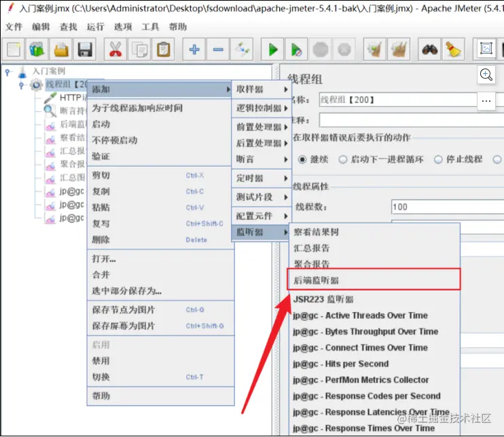Click the Reset Search brush icon

453,50
